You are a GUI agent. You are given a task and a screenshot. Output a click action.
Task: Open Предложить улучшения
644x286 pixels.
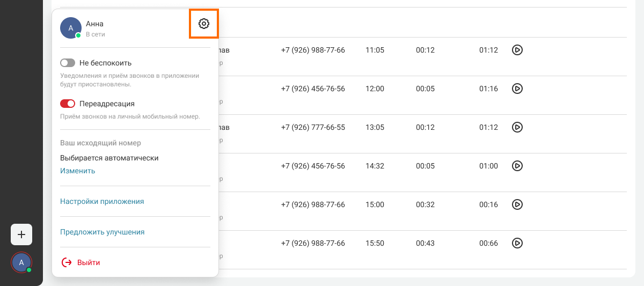102,232
